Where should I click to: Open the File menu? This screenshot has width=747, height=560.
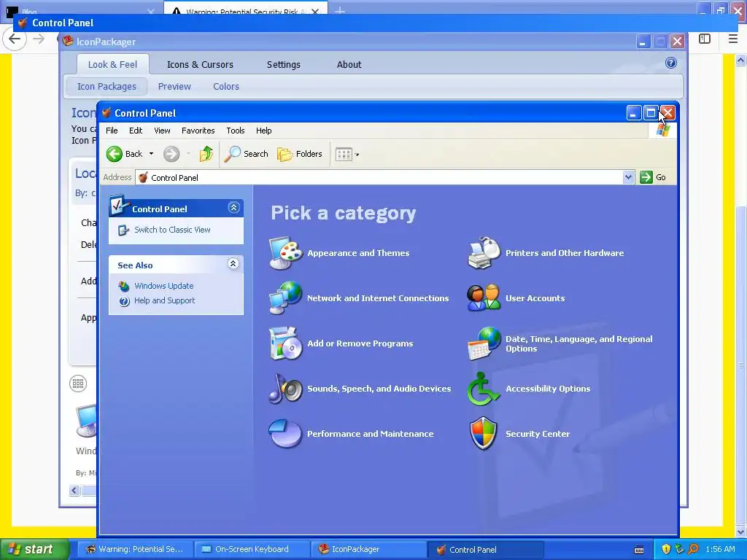112,131
